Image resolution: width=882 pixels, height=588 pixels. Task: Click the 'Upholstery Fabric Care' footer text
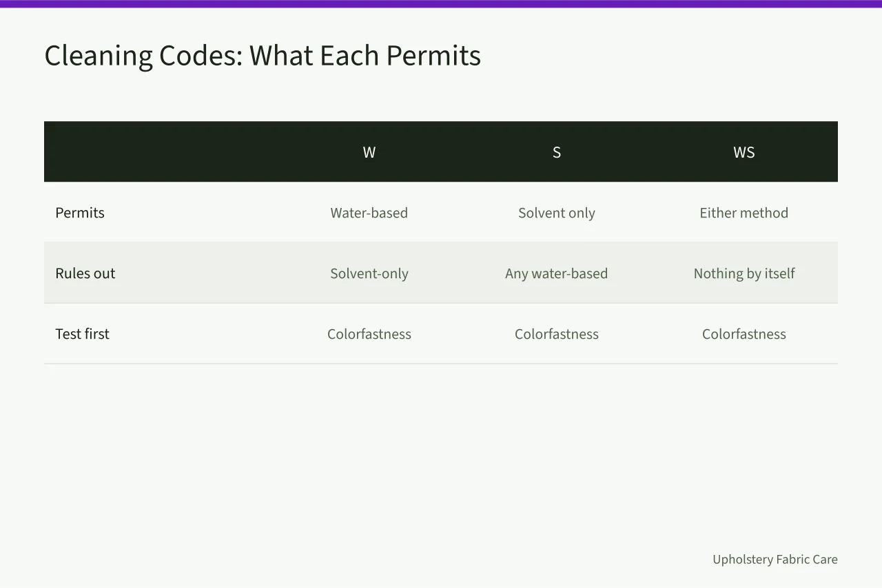(775, 559)
